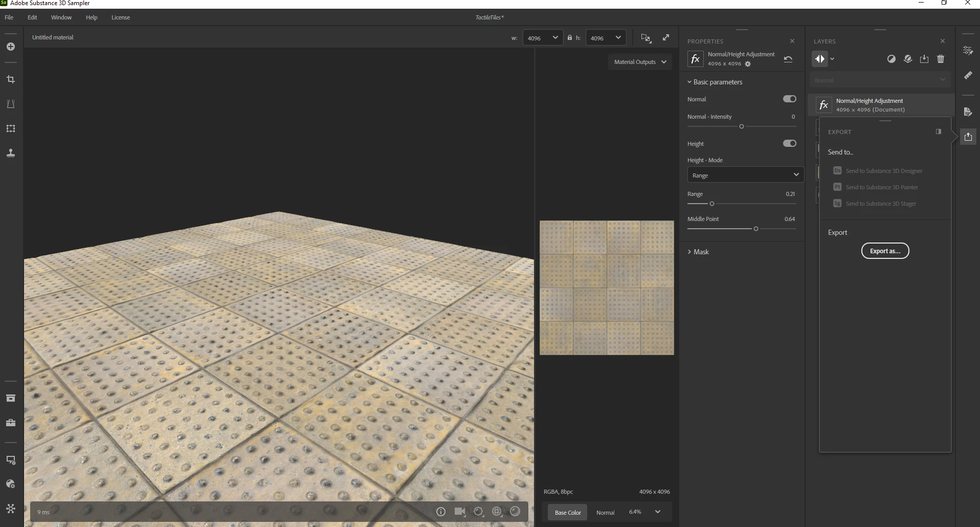
Task: Click the add filter layer icon
Action: coord(820,59)
